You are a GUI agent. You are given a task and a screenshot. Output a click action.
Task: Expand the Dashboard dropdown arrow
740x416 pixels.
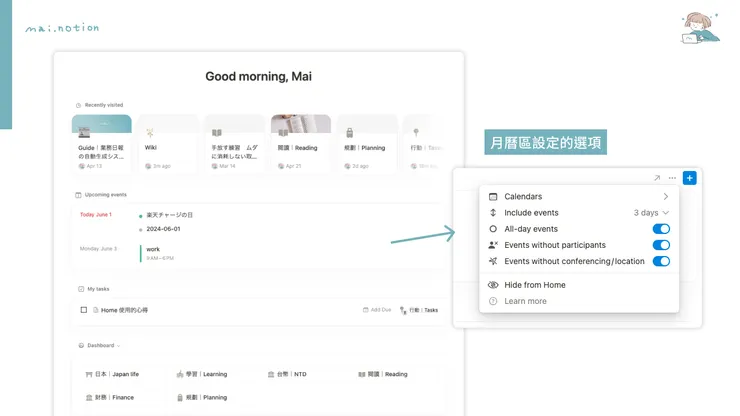pos(118,346)
